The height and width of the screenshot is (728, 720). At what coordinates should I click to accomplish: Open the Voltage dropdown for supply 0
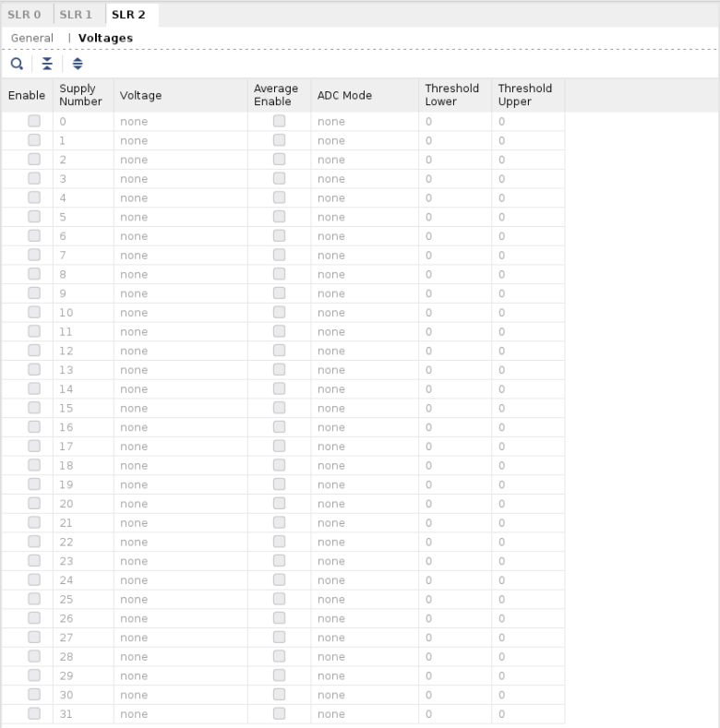[x=180, y=122]
